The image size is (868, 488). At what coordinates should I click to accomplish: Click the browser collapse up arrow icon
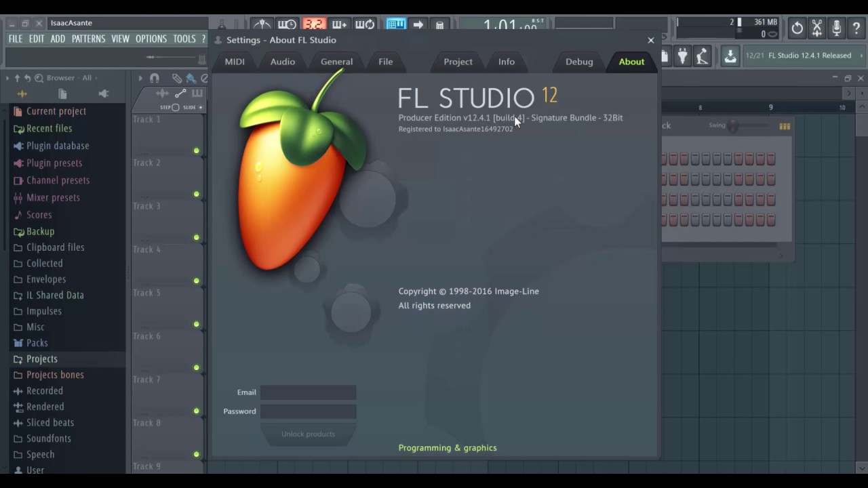(x=18, y=78)
